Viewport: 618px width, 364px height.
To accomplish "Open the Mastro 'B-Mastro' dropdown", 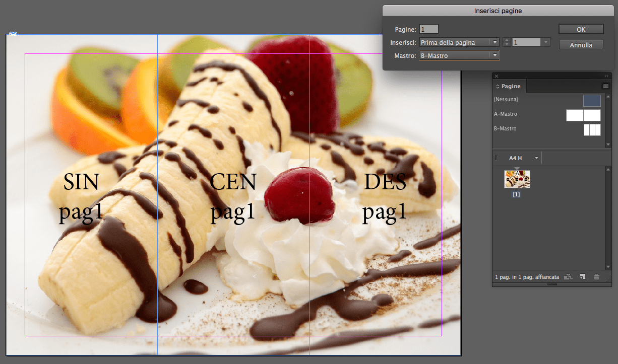I will click(459, 55).
